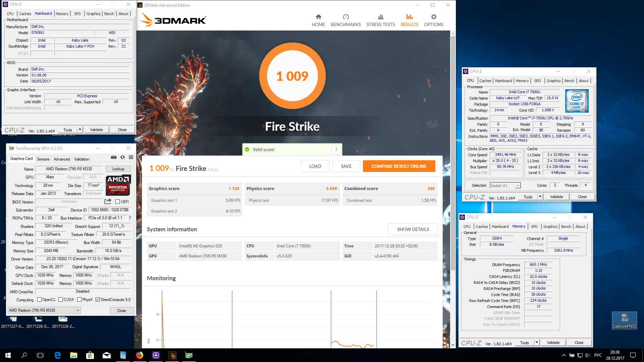
Task: Click Bus Interface question mark in GPU-Z
Action: (x=130, y=218)
